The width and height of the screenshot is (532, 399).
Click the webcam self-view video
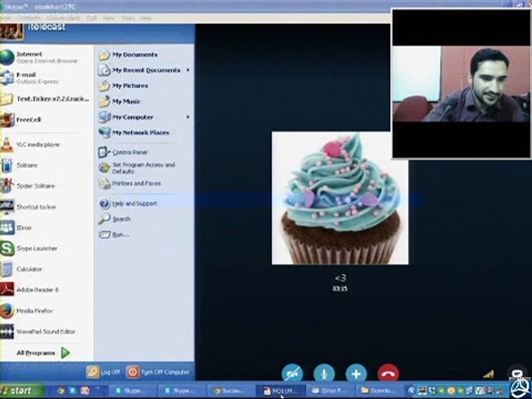[461, 84]
